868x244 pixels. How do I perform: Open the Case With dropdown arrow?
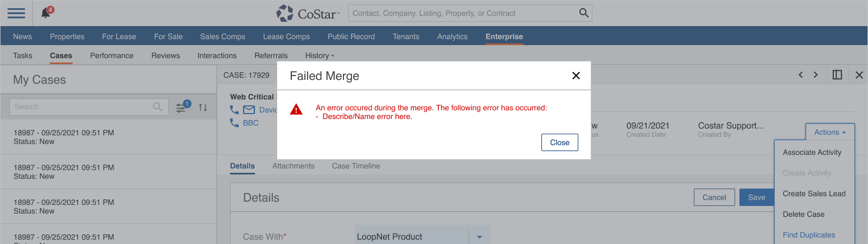pyautogui.click(x=480, y=237)
